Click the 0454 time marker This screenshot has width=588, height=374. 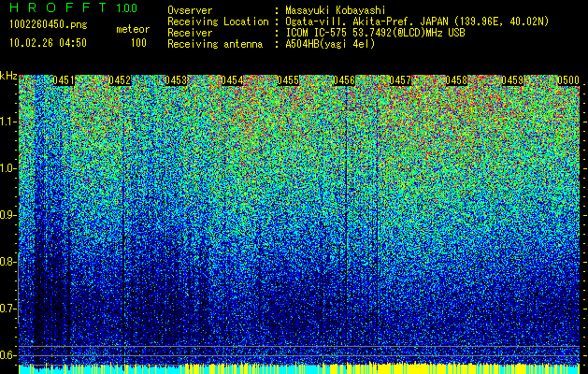[x=232, y=80]
